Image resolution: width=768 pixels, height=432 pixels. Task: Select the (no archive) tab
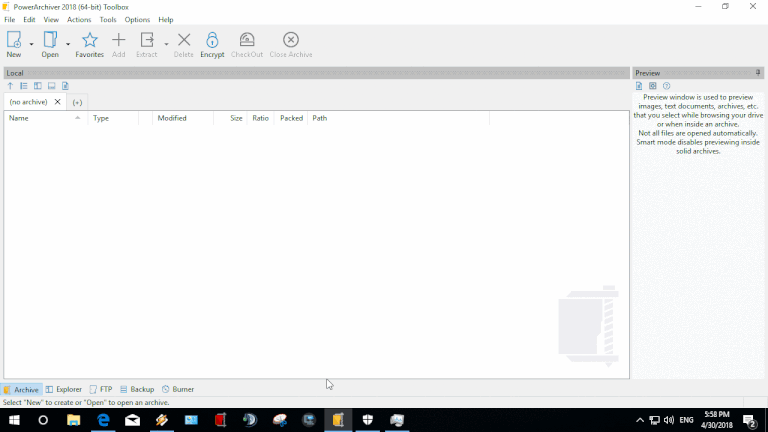click(x=28, y=102)
